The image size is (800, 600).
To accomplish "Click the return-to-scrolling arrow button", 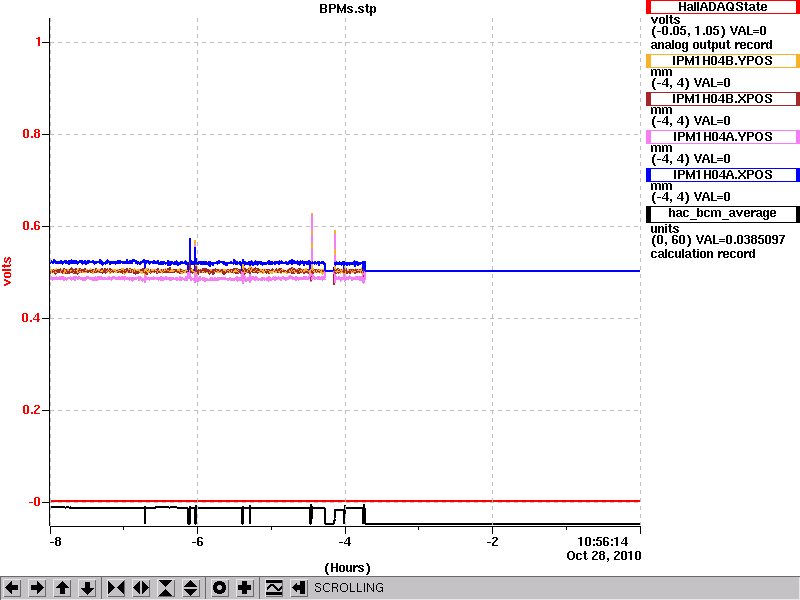I will tap(299, 588).
